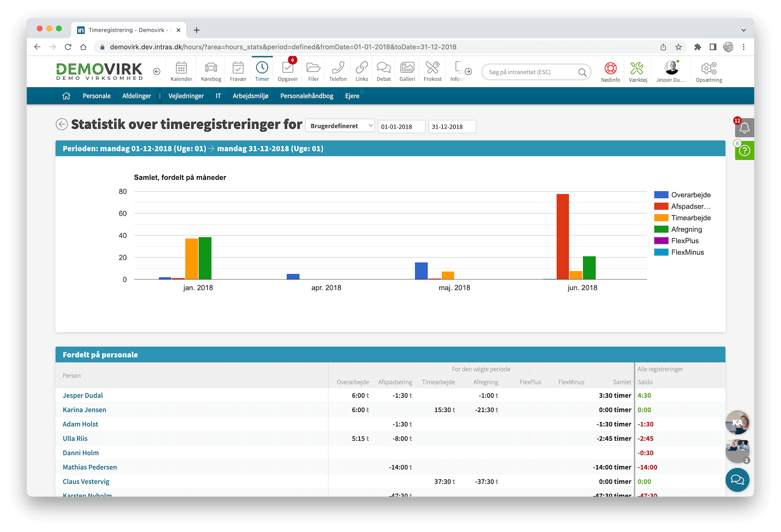This screenshot has height=532, width=781.
Task: Click the notification bell with 12 badge
Action: coord(744,128)
